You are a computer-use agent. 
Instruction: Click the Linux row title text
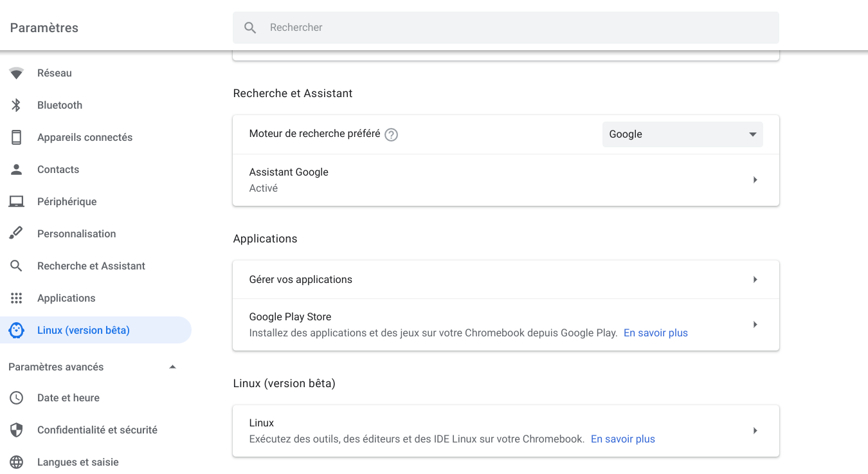click(x=262, y=423)
